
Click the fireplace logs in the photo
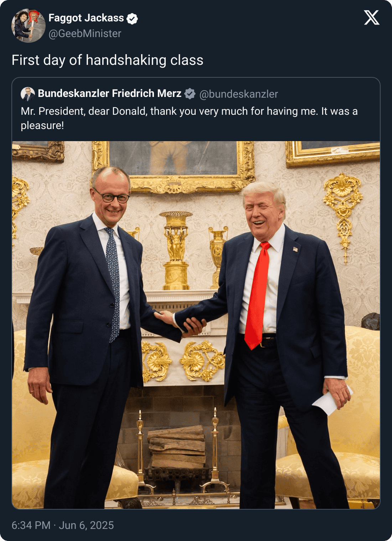pos(177,447)
